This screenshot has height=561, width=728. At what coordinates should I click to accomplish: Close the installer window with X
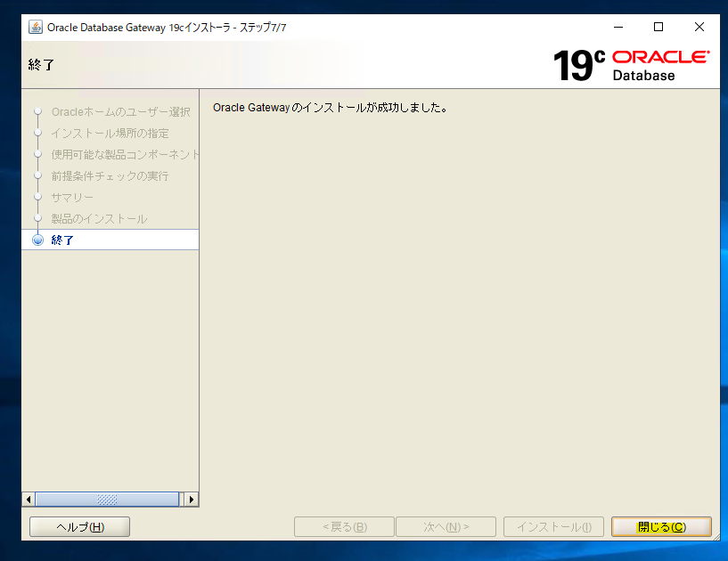(699, 27)
